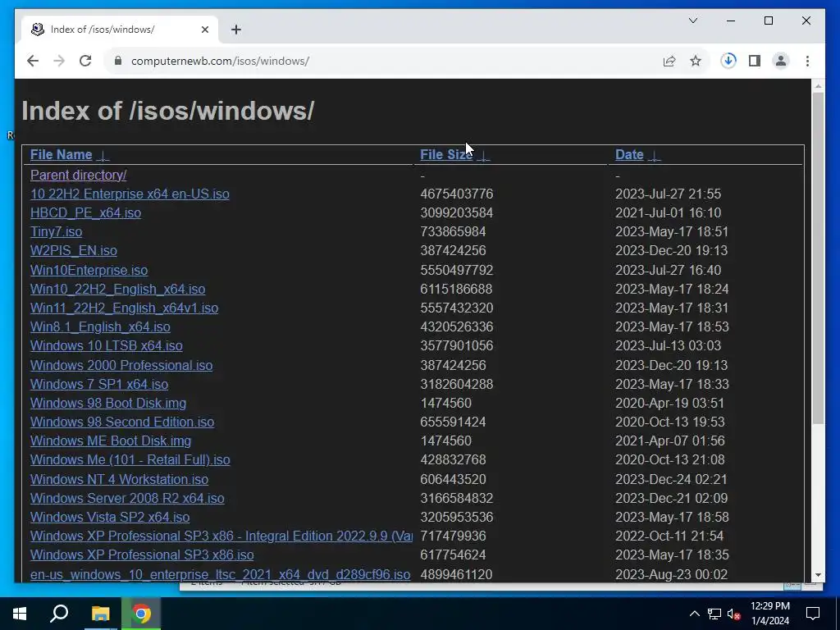Screen dimensions: 840x630
Task: Open a new browser tab
Action: 236,30
